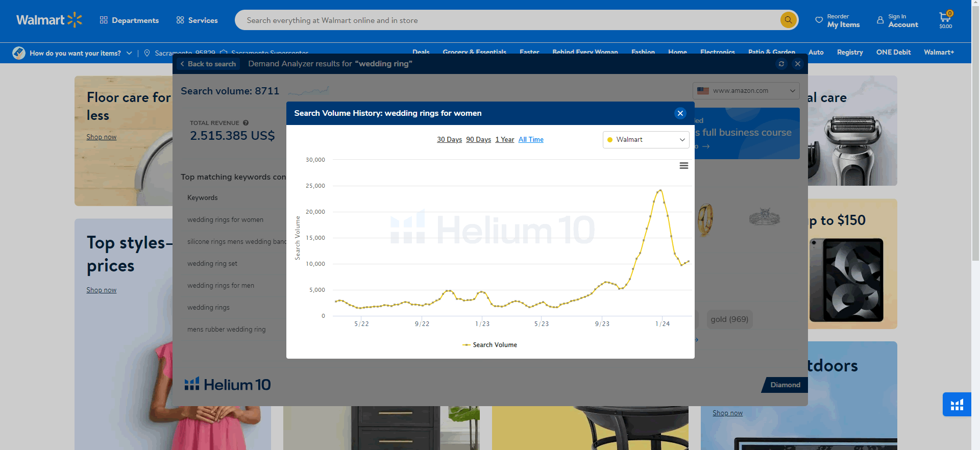Click the yellow search magnifier button
980x450 pixels.
788,20
